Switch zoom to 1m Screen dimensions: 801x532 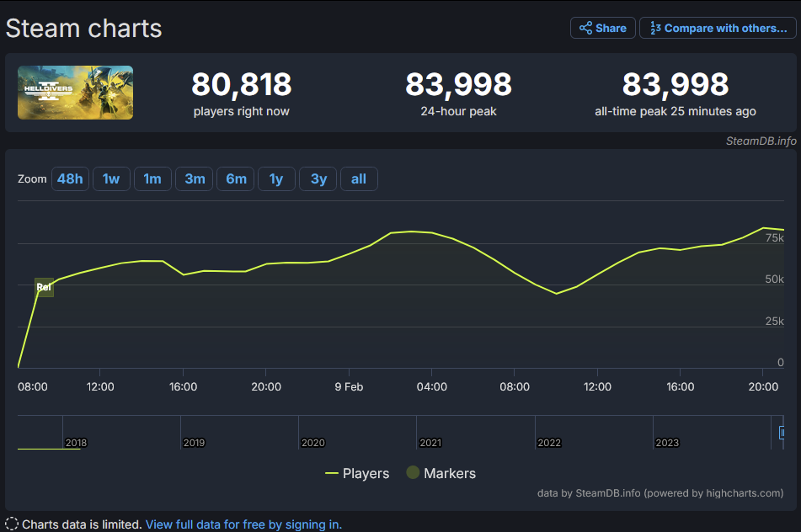[x=152, y=179]
